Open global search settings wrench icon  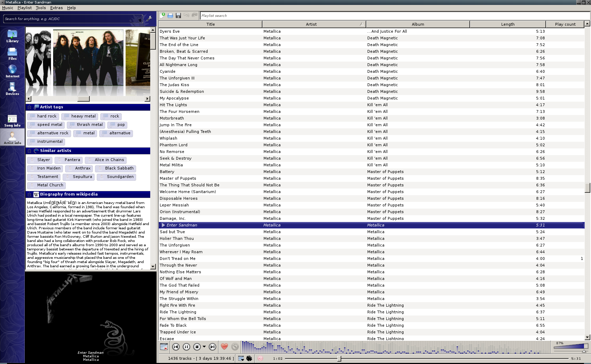[149, 19]
